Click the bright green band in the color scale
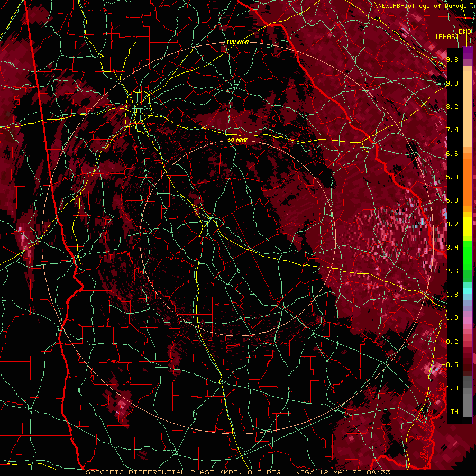 tap(467, 255)
